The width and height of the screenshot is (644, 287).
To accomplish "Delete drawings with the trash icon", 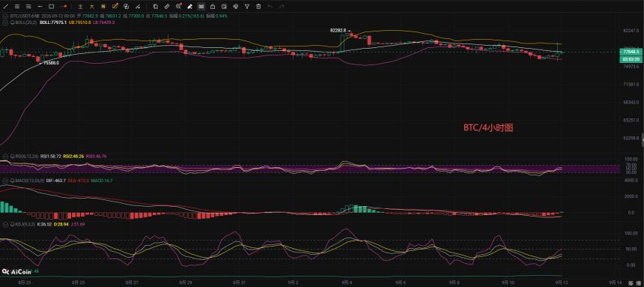I will [x=258, y=7].
